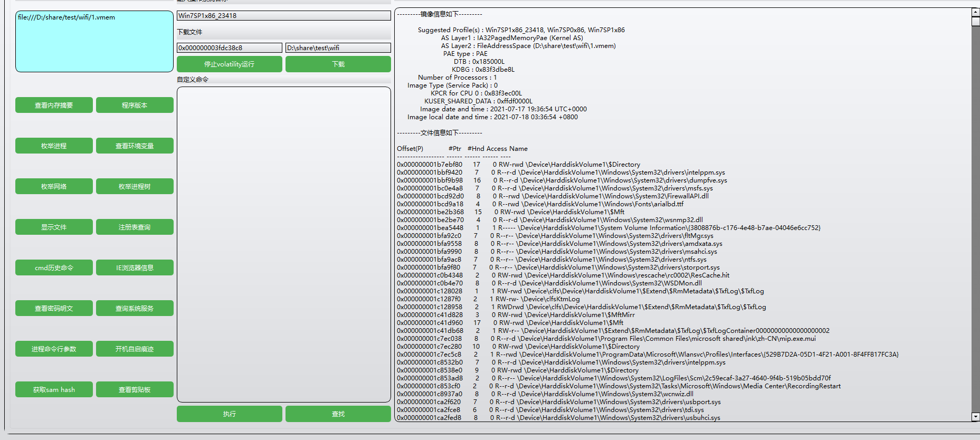
Task: Click the LogFiles\Scm row
Action: [614, 378]
